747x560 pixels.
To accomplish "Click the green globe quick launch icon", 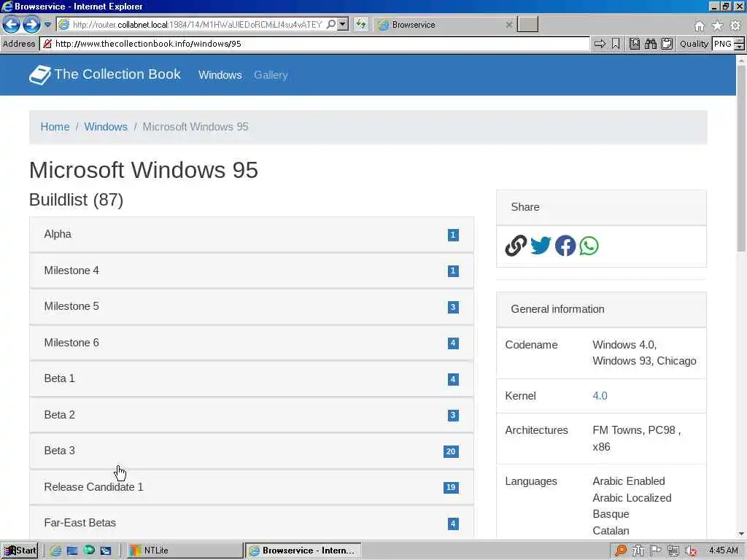I will click(89, 551).
